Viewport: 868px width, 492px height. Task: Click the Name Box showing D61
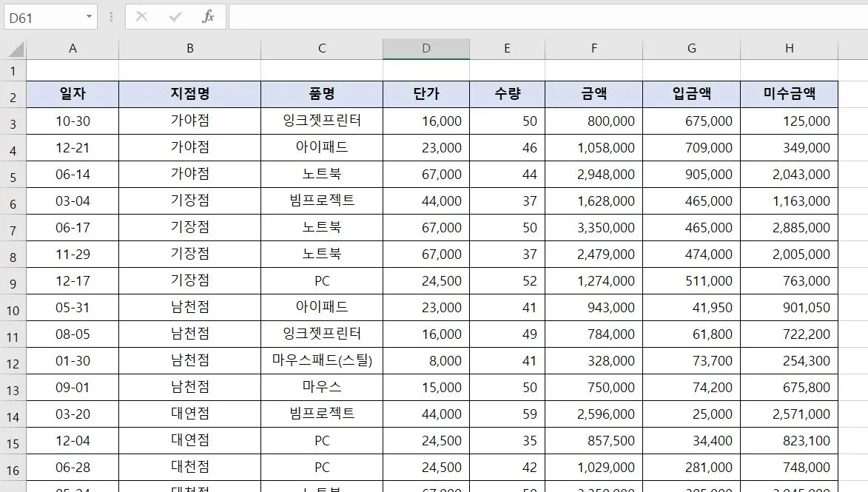(x=51, y=17)
